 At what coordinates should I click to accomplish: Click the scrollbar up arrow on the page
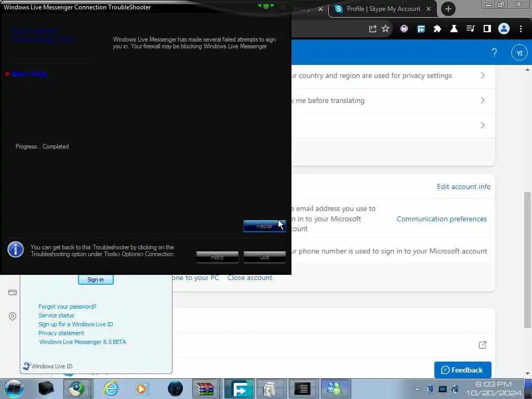(x=527, y=70)
